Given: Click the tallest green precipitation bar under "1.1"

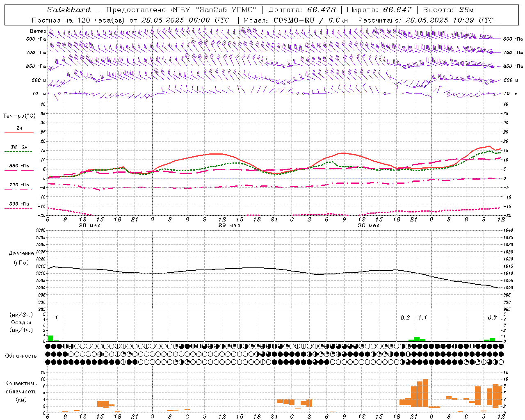Looking at the screenshot, I should (417, 339).
